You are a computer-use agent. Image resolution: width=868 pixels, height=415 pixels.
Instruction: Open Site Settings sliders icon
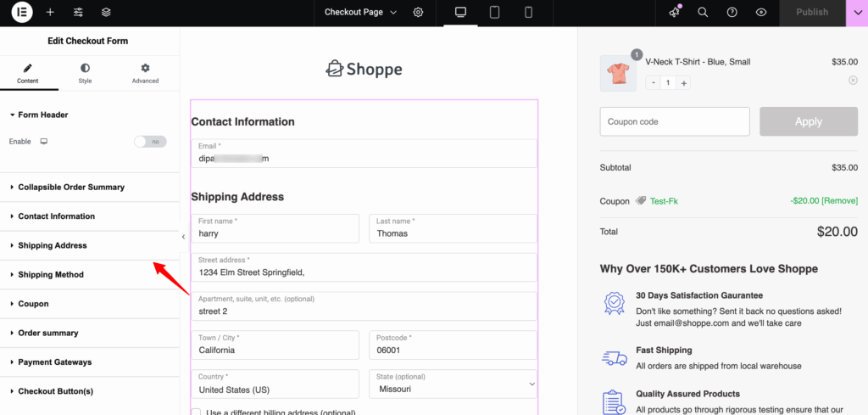coord(78,13)
